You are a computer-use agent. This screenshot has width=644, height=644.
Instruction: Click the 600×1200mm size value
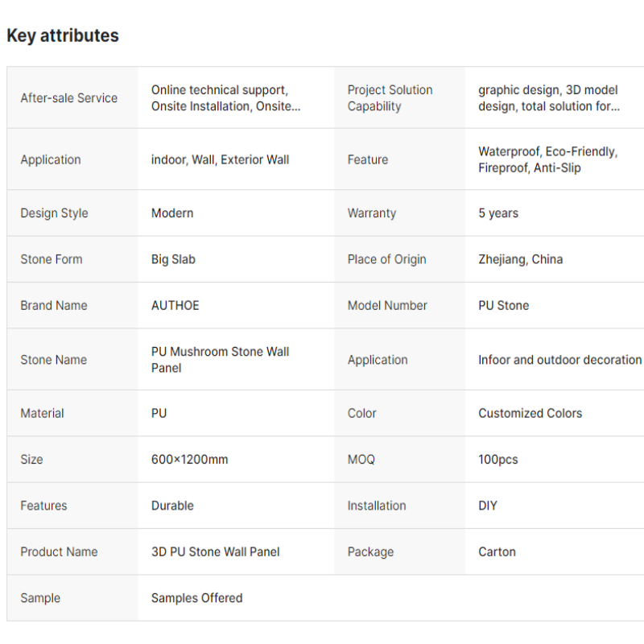pyautogui.click(x=189, y=460)
